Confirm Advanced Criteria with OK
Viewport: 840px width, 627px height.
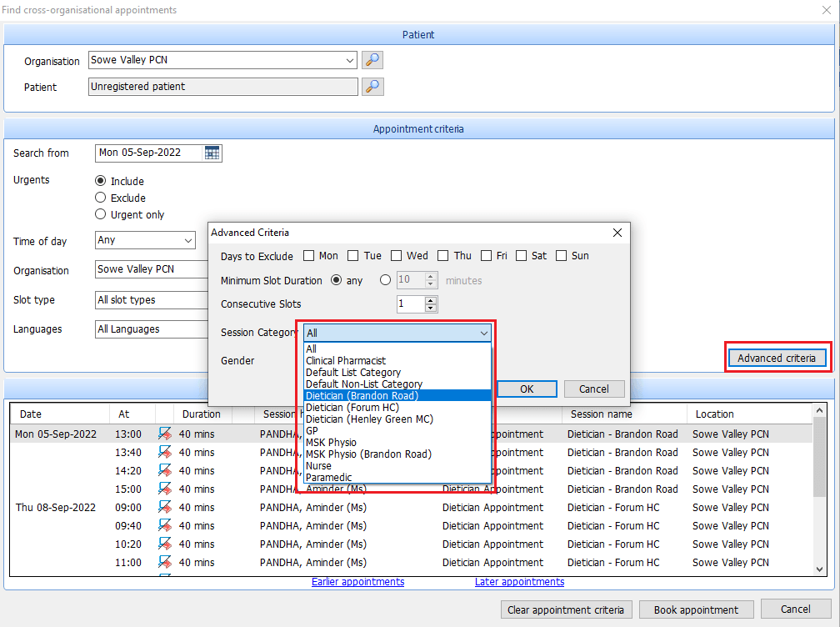pos(527,389)
